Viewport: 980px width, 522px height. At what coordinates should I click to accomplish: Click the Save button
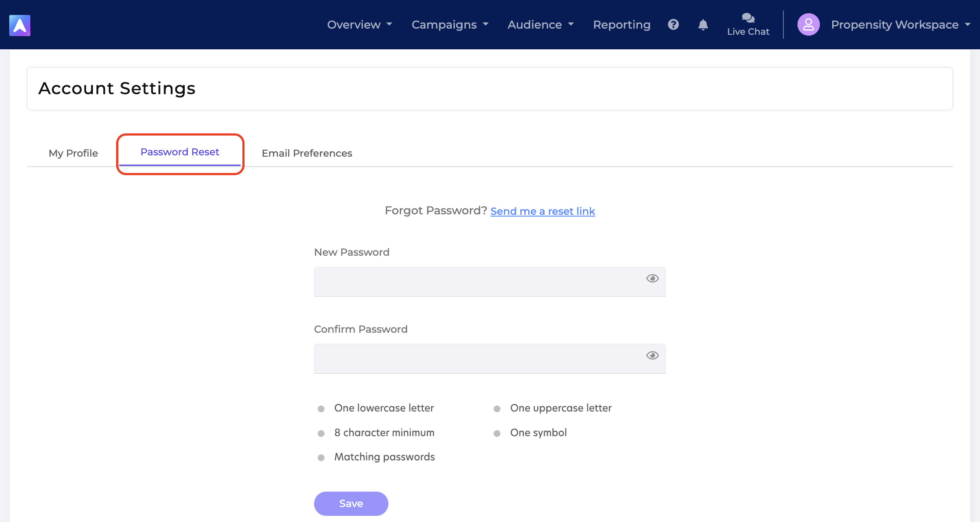[351, 504]
